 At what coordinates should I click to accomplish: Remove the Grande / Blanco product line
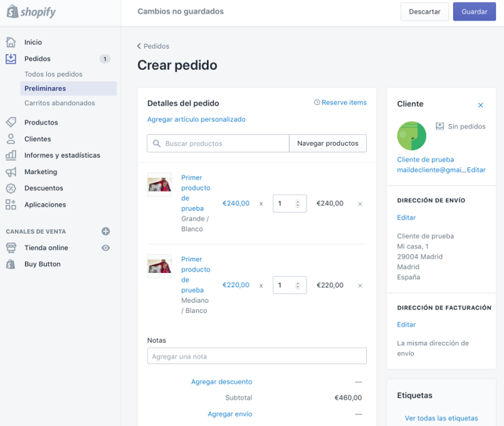click(x=360, y=204)
